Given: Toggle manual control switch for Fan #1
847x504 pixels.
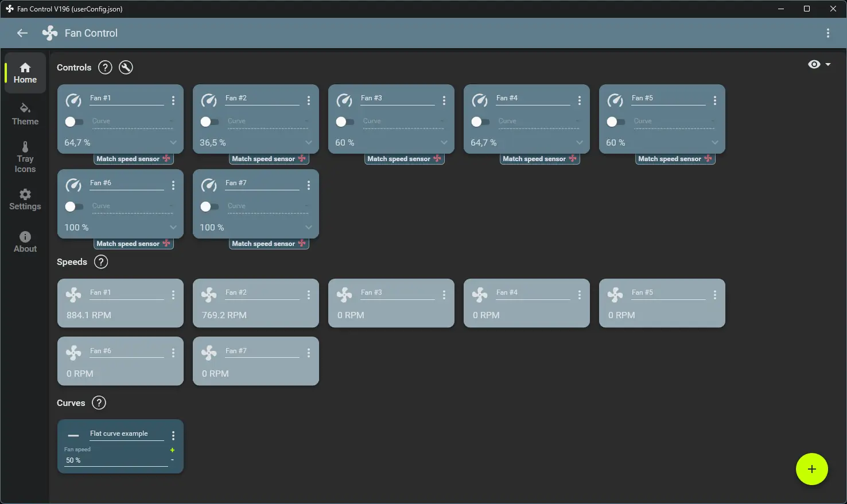Looking at the screenshot, I should pos(74,122).
